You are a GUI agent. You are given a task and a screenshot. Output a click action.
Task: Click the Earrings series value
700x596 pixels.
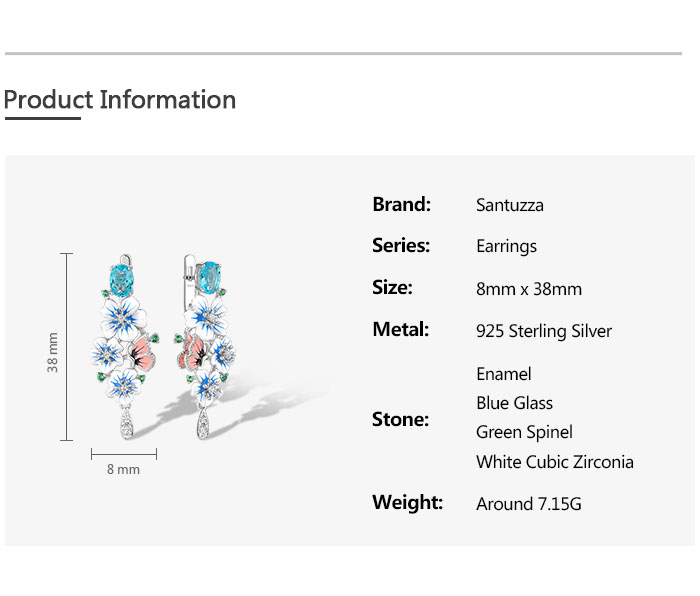point(507,247)
